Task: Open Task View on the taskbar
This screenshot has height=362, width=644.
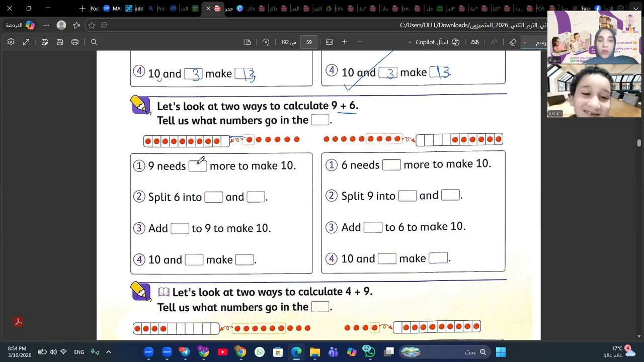Action: click(389, 352)
